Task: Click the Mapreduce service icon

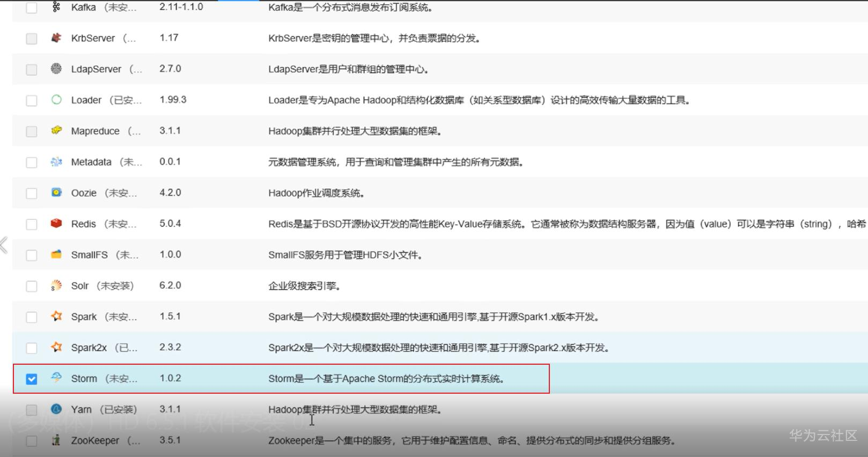Action: click(56, 130)
